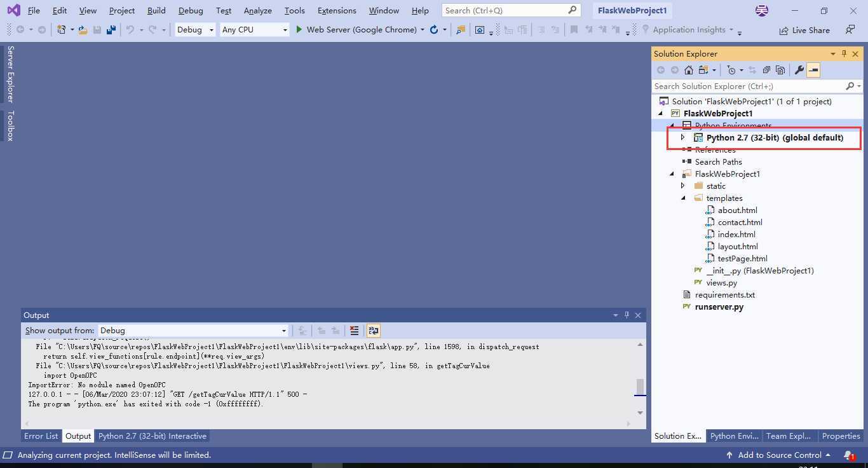Select testPage.html in templates folder
868x468 pixels.
coord(742,258)
